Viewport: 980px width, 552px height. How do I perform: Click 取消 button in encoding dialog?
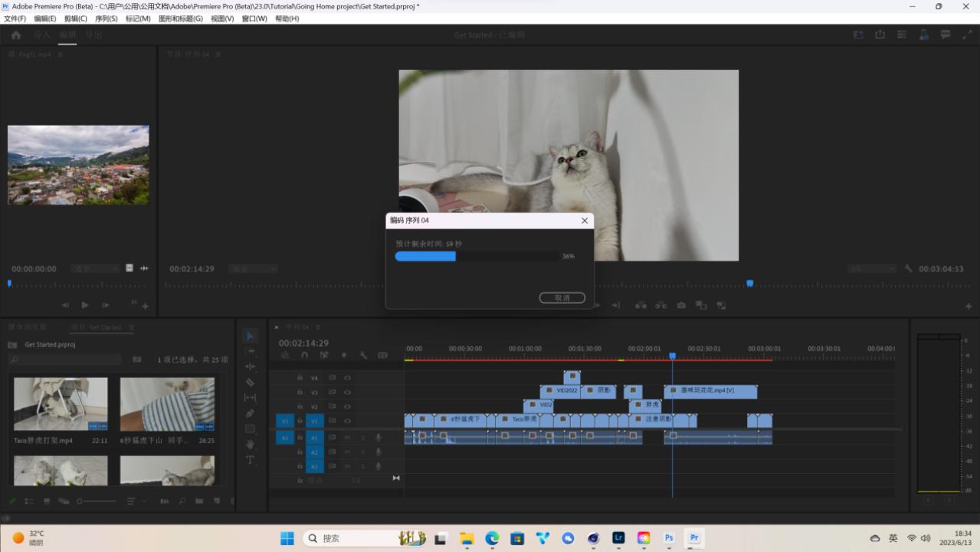(x=562, y=297)
